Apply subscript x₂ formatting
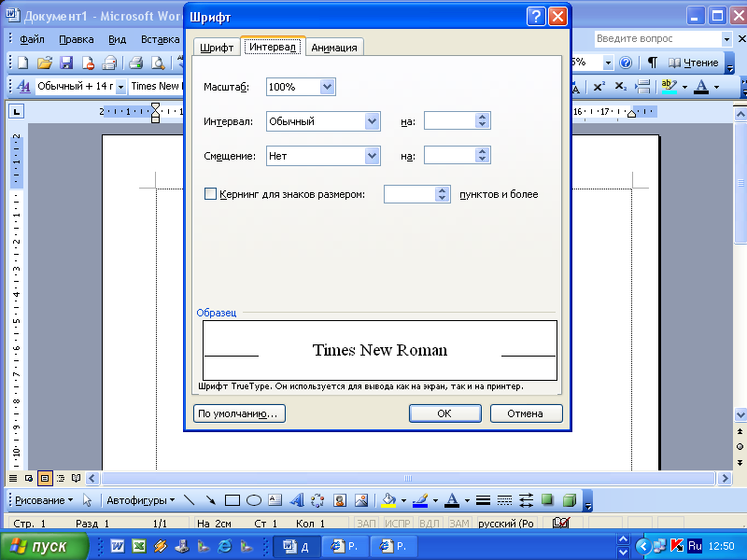This screenshot has height=560, width=747. [x=620, y=87]
